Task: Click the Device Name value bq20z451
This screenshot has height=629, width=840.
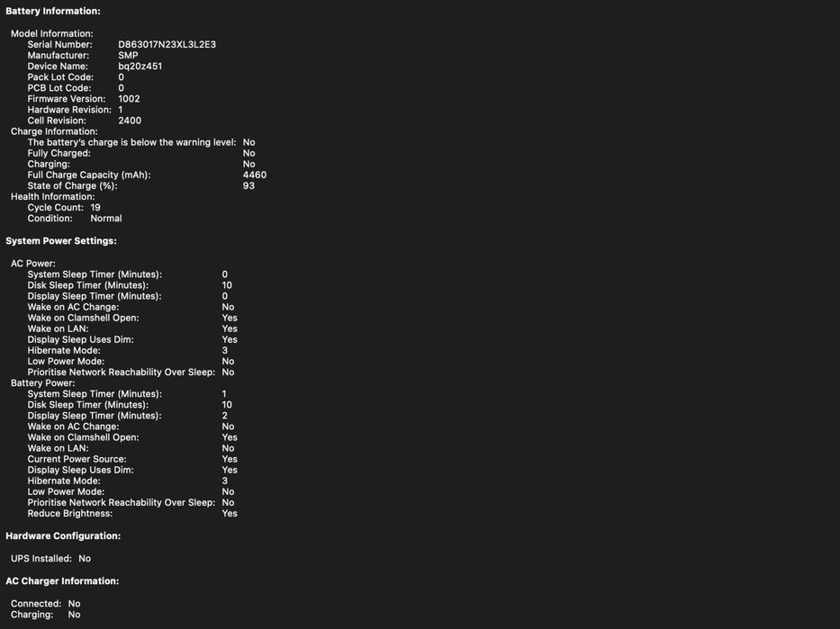Action: coord(140,67)
